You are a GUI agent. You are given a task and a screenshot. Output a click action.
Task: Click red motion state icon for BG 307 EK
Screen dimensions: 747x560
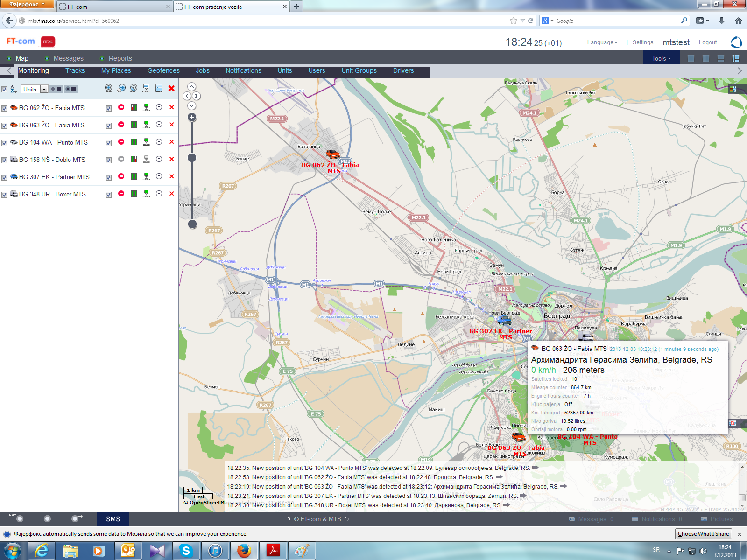(x=121, y=176)
